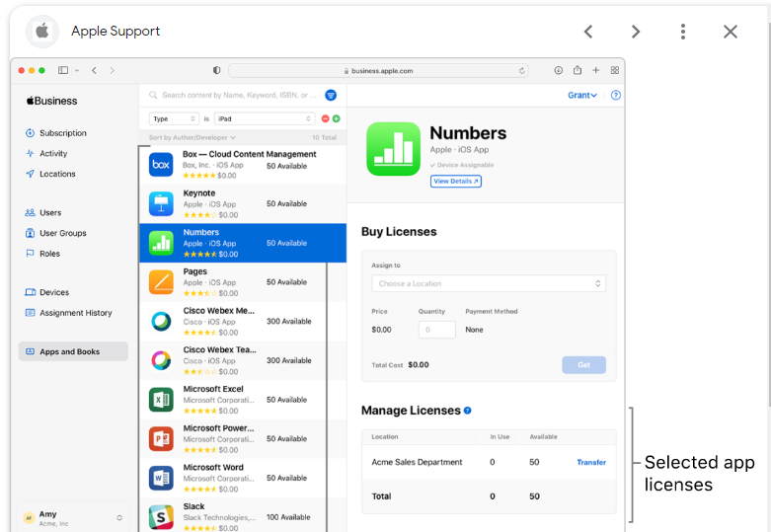Screen dimensions: 771x532
Task: Click the business.apple.com address bar
Action: (378, 71)
